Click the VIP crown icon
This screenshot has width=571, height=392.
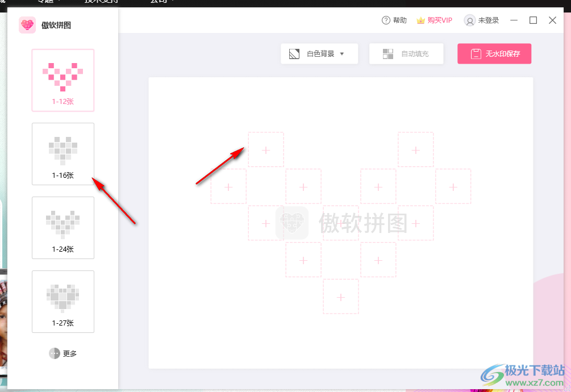(x=420, y=20)
